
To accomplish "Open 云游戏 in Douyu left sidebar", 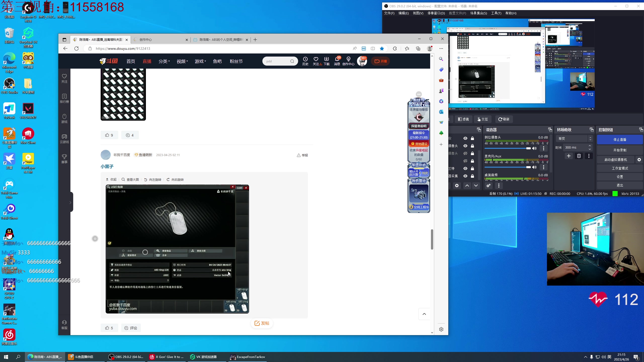I will (x=64, y=139).
